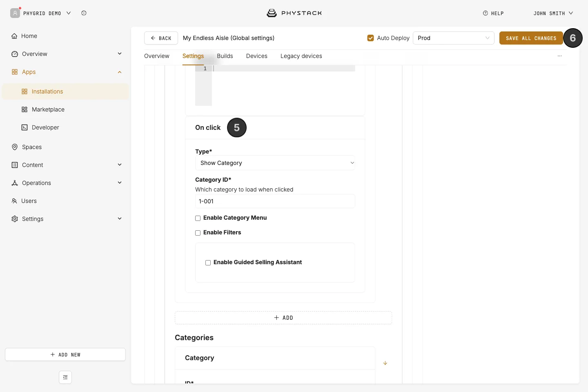588x392 pixels.
Task: Open the info icon beside Phygrid Demo
Action: tap(84, 13)
